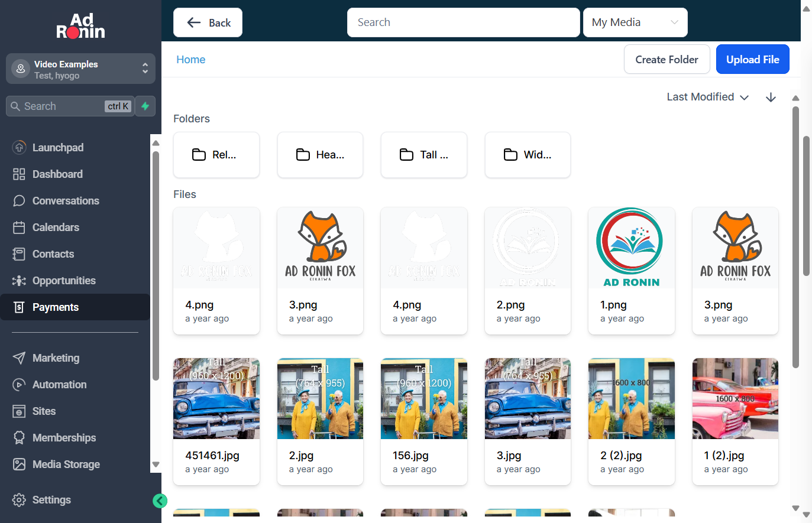This screenshot has height=523, width=812.
Task: Click the media Search input field
Action: click(463, 22)
